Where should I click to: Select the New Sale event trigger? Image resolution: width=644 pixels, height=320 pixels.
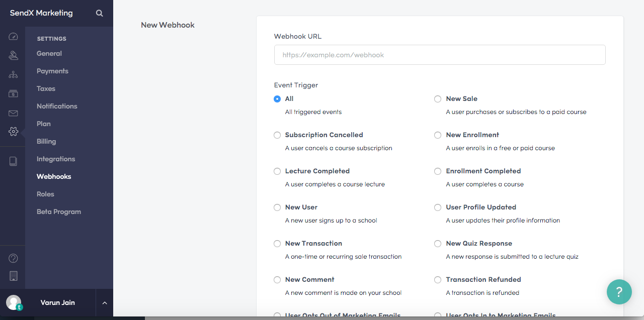point(438,99)
